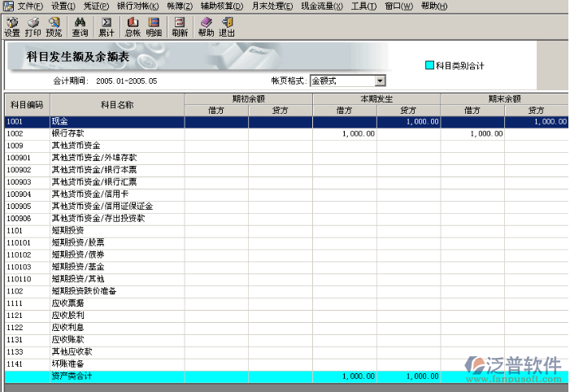This screenshot has width=570, height=392.
Task: Click the 刷新 (Refresh) toolbar icon
Action: pyautogui.click(x=180, y=27)
